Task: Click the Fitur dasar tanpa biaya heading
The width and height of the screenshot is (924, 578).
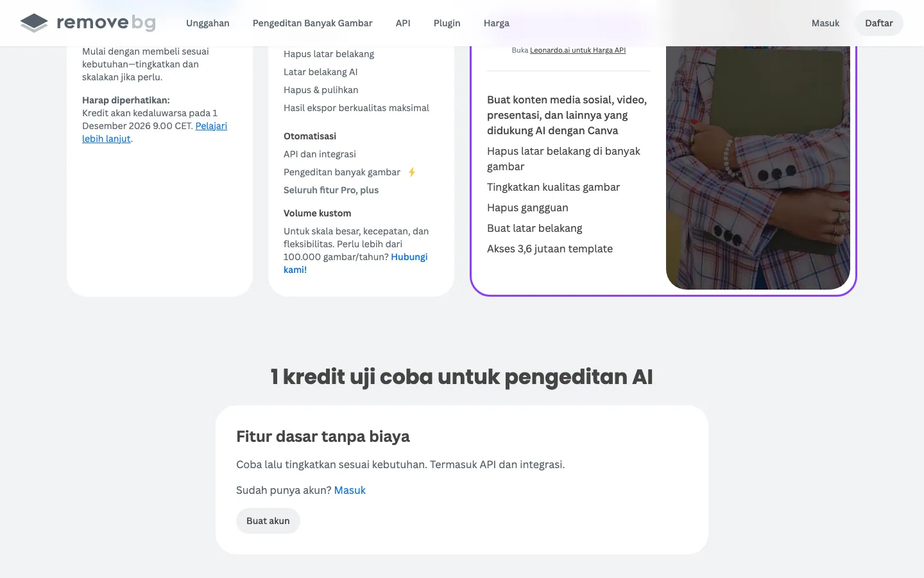Action: coord(323,437)
